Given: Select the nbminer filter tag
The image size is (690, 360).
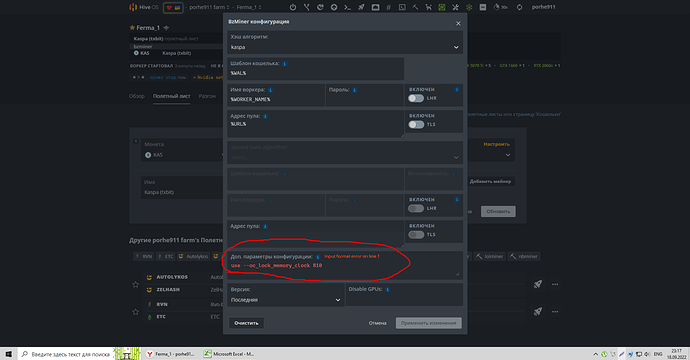Looking at the screenshot, I should pyautogui.click(x=524, y=256).
